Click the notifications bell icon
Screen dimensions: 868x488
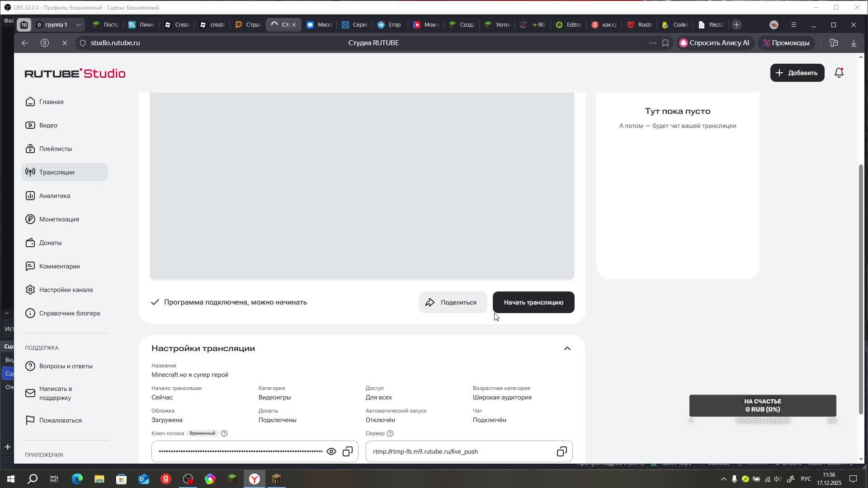click(839, 73)
